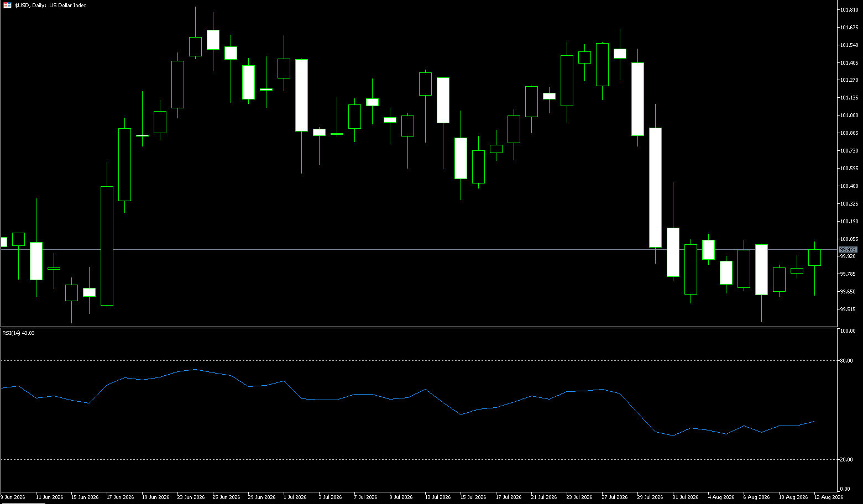Select the "23 Jun 2026" time axis label
The height and width of the screenshot is (504, 863).
coord(191,497)
